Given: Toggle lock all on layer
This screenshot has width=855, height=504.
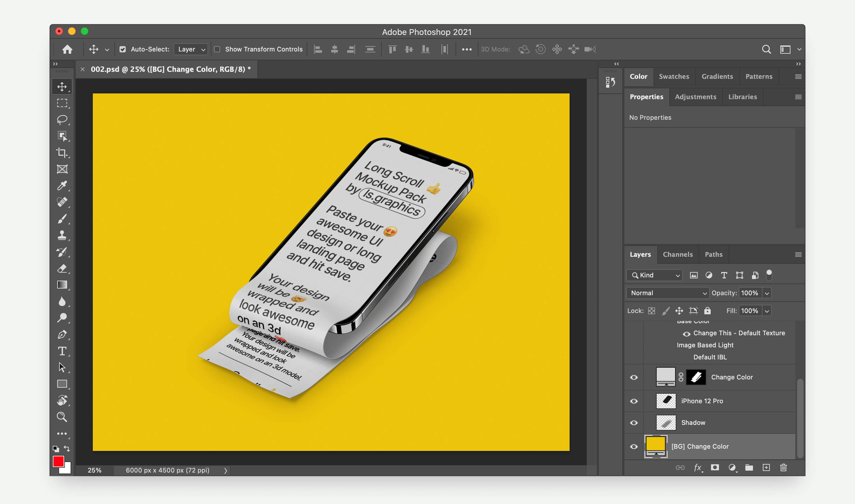Looking at the screenshot, I should tap(707, 310).
